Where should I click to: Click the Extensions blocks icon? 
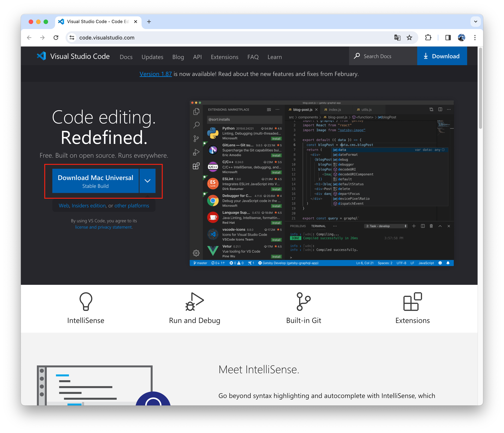click(413, 301)
